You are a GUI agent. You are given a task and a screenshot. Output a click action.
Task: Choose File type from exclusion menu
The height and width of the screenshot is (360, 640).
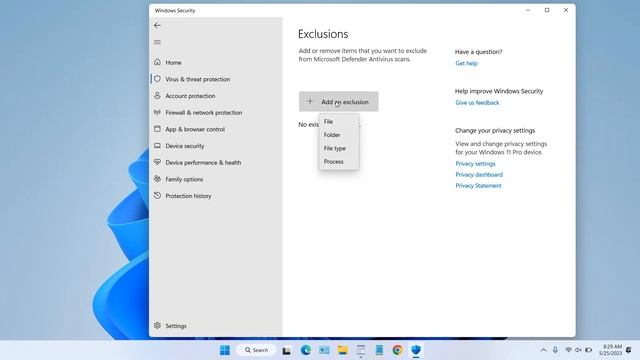[339, 148]
